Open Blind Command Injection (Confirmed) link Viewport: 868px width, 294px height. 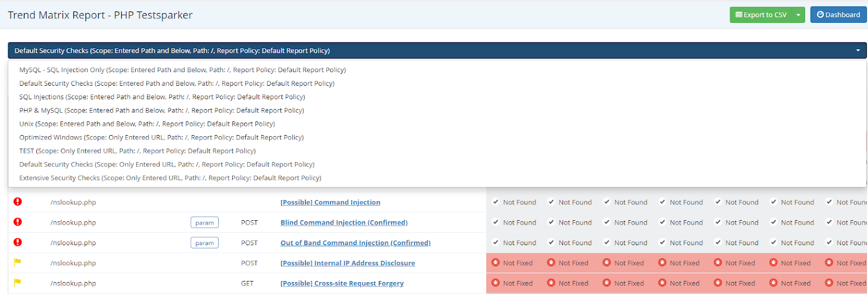(x=344, y=222)
